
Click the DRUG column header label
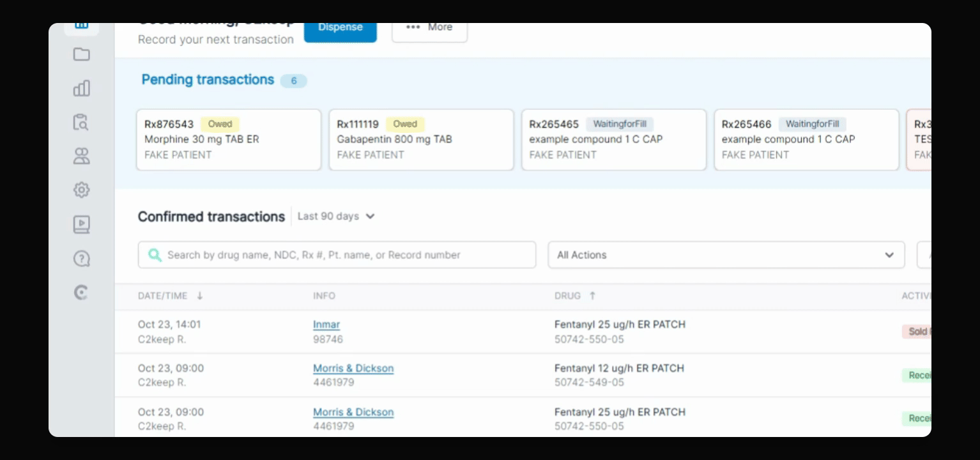coord(567,296)
